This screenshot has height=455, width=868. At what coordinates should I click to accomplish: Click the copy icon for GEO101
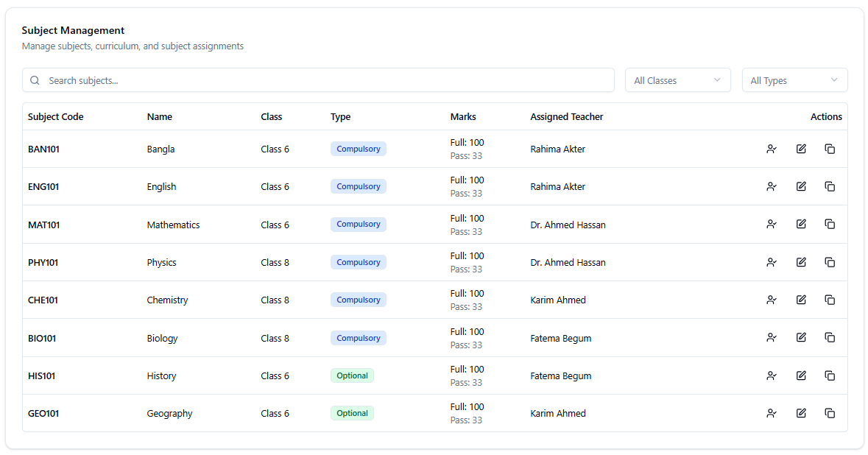point(830,413)
